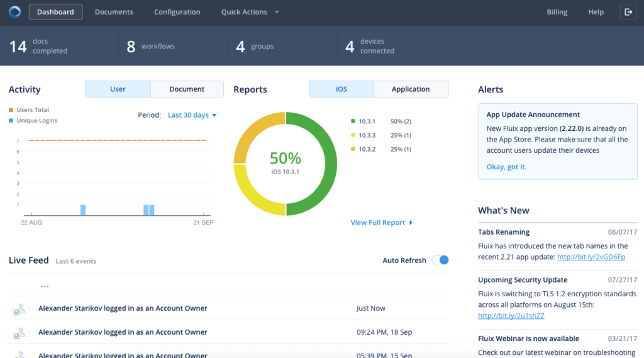Open the Tabs Renaming bit.ly link

[591, 257]
